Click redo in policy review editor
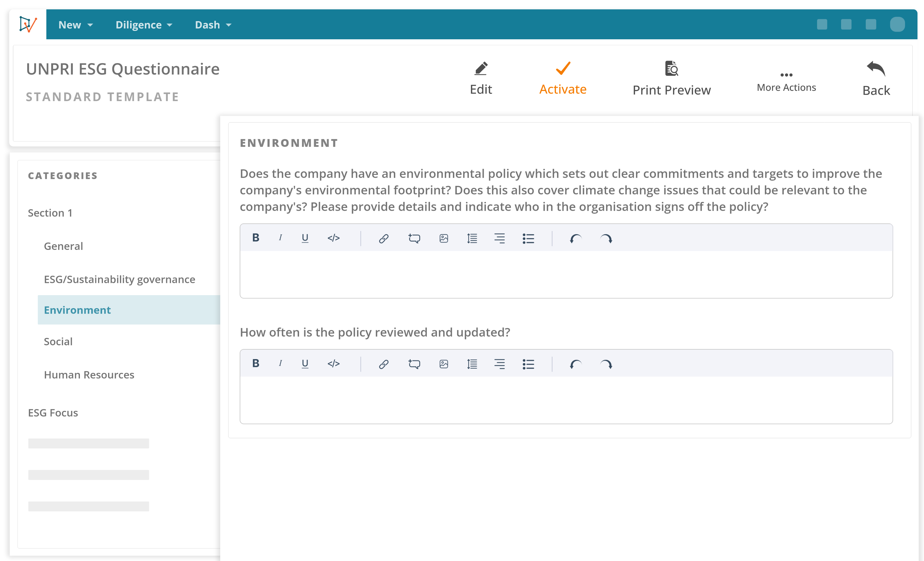This screenshot has width=924, height=561. (606, 364)
